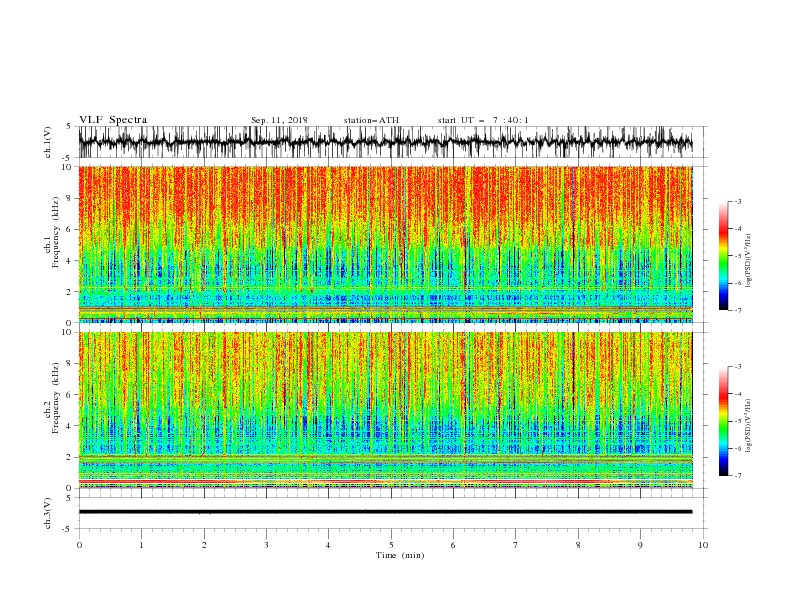Click the '-3' label on ch.2 colorbar
Viewport: 792px width, 612px height.
coord(738,367)
